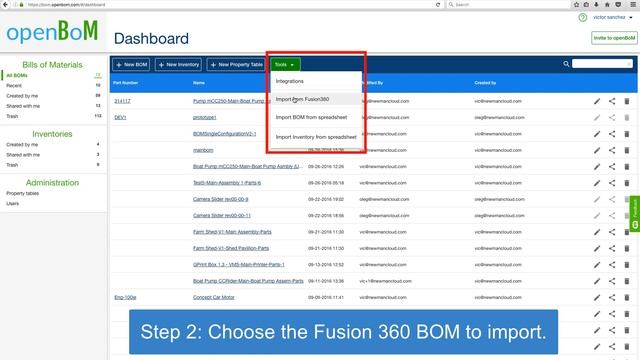This screenshot has height=360, width=640.
Task: Select Recent under Bills of Materials
Action: [x=14, y=86]
